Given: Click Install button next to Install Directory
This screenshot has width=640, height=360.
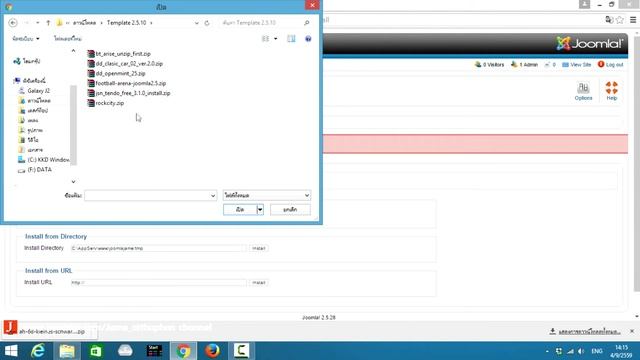Looking at the screenshot, I should [x=259, y=248].
